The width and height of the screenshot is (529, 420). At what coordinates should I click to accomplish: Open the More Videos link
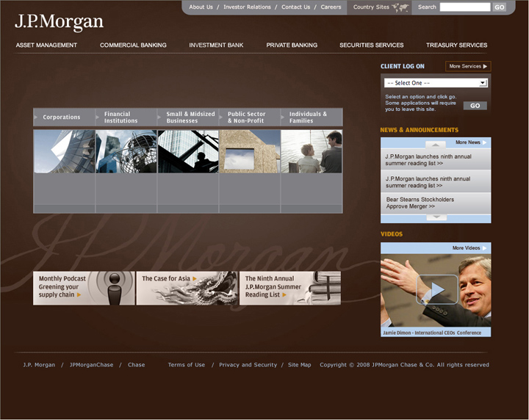click(467, 248)
